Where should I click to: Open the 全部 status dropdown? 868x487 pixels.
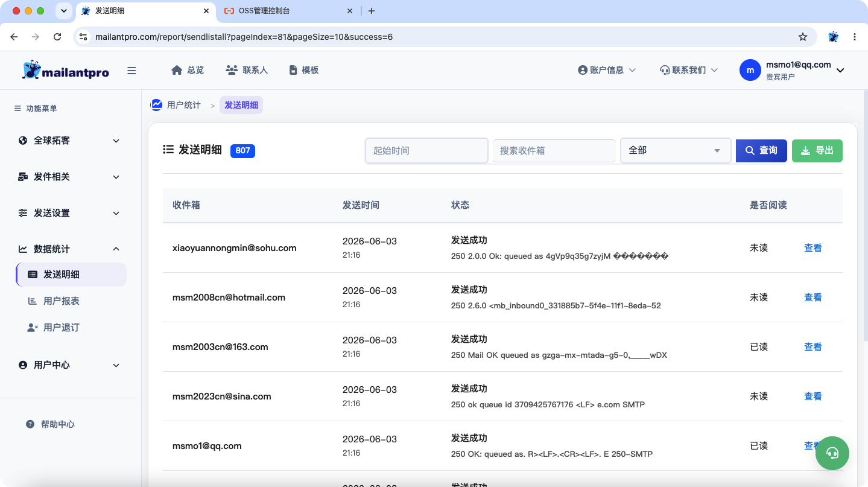pyautogui.click(x=676, y=151)
